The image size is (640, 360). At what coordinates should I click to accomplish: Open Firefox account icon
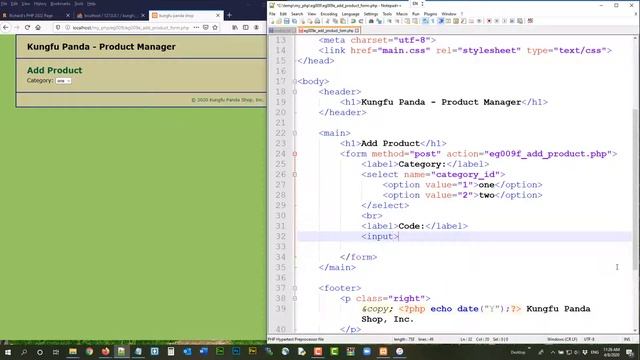click(256, 27)
